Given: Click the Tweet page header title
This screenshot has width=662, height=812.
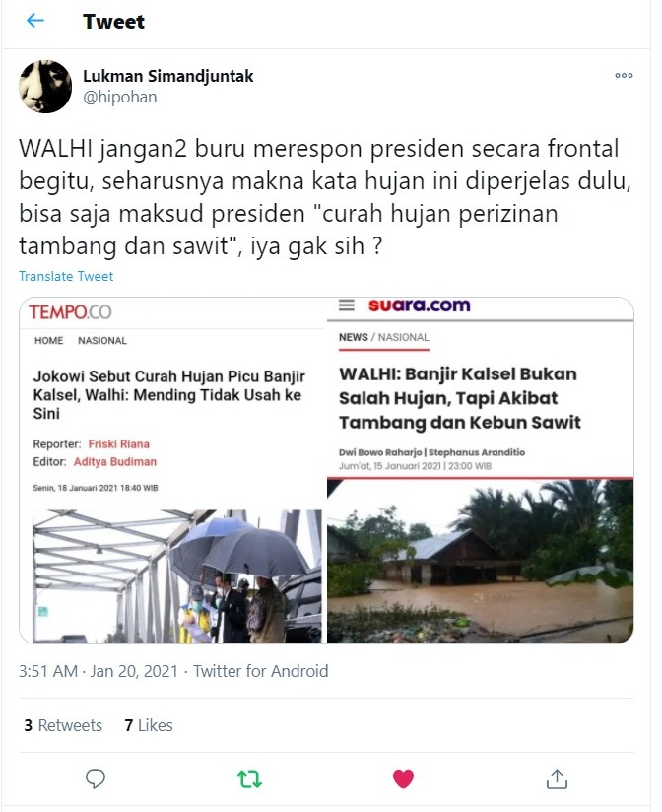Looking at the screenshot, I should [113, 22].
